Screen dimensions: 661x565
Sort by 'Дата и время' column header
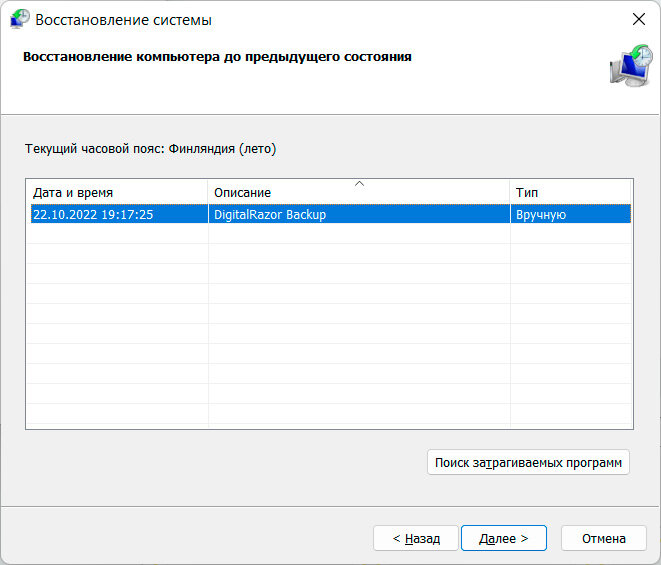117,193
